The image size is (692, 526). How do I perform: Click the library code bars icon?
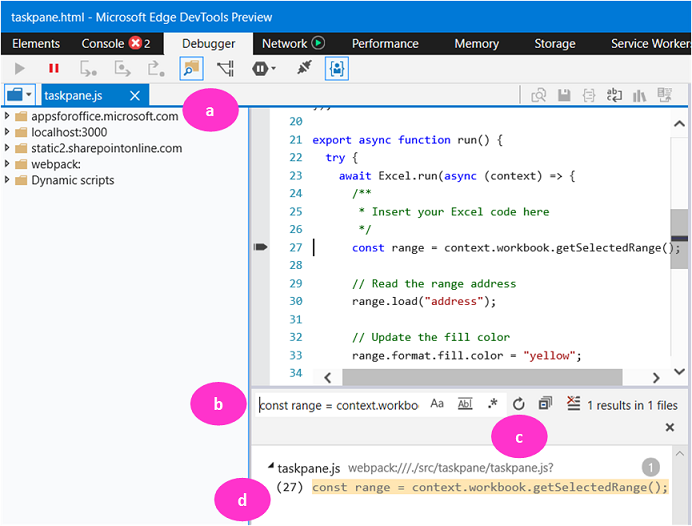639,95
